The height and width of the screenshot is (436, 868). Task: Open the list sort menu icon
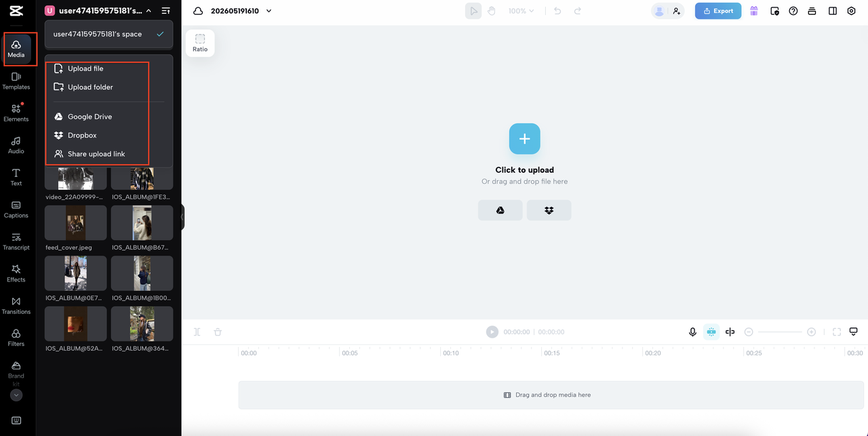[x=166, y=11]
